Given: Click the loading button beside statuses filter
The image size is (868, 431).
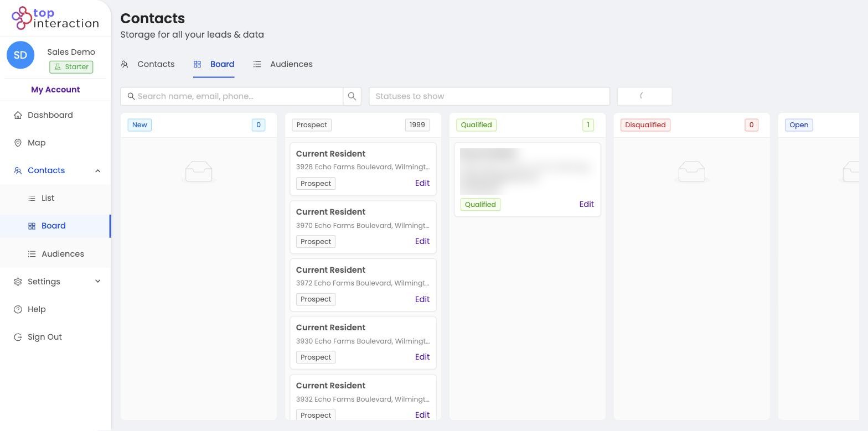Looking at the screenshot, I should [644, 96].
